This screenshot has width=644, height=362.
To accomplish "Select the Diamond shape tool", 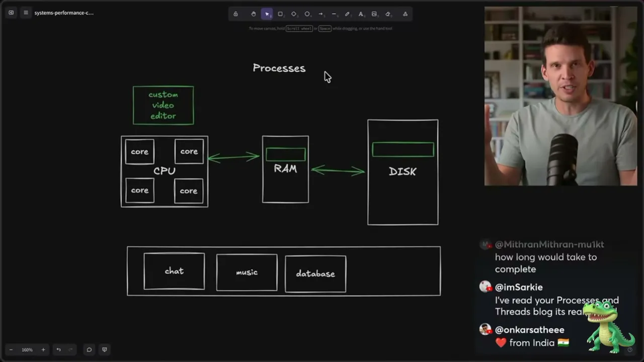I will (294, 14).
